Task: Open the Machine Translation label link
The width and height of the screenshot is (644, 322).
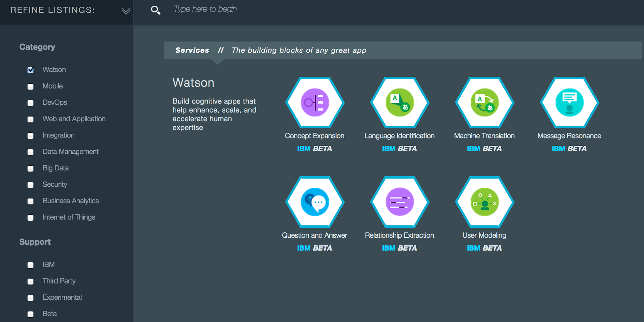Action: 485,136
